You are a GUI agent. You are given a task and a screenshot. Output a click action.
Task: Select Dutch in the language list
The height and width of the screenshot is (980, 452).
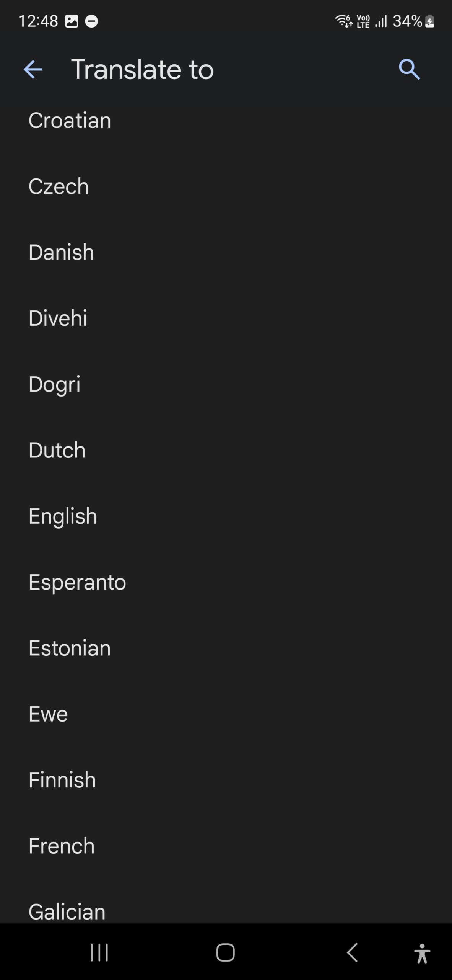pyautogui.click(x=57, y=450)
